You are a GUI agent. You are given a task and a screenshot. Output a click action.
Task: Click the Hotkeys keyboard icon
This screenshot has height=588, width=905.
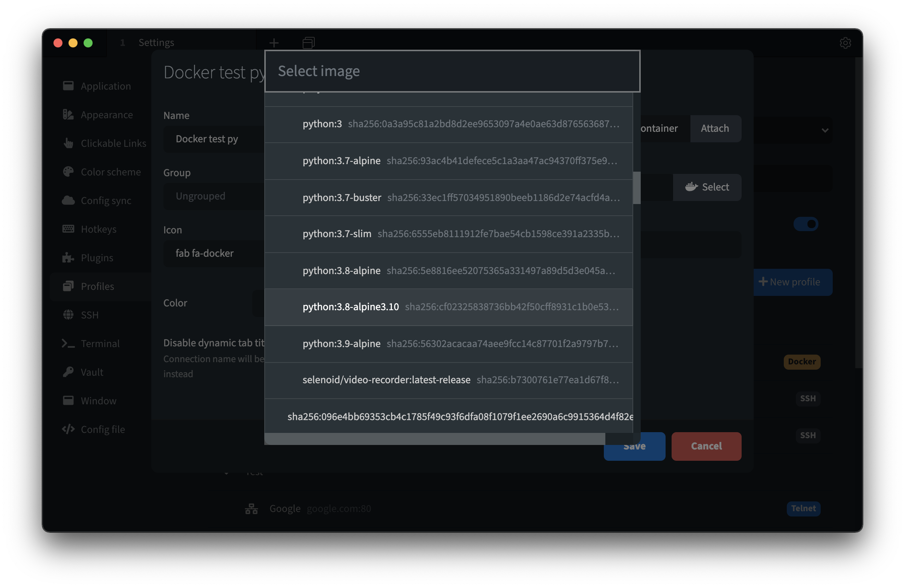(68, 229)
